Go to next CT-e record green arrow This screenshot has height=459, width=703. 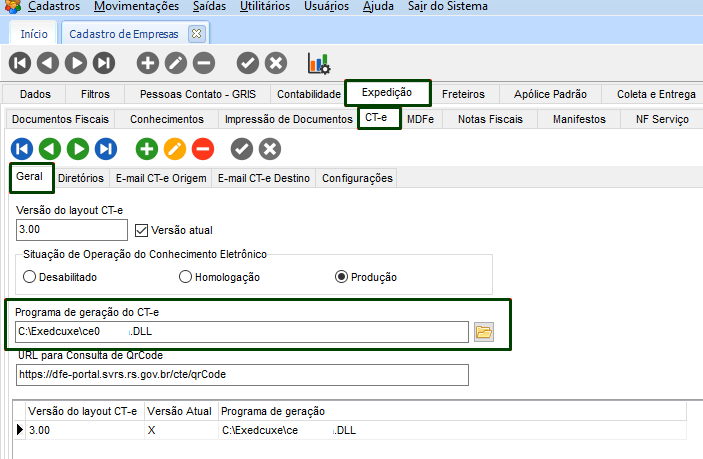(78, 149)
